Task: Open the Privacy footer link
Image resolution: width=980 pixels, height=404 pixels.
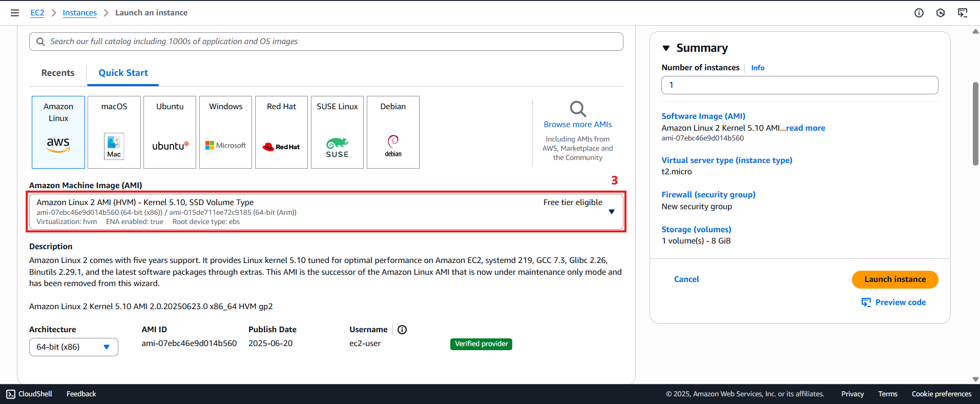Action: pos(852,394)
